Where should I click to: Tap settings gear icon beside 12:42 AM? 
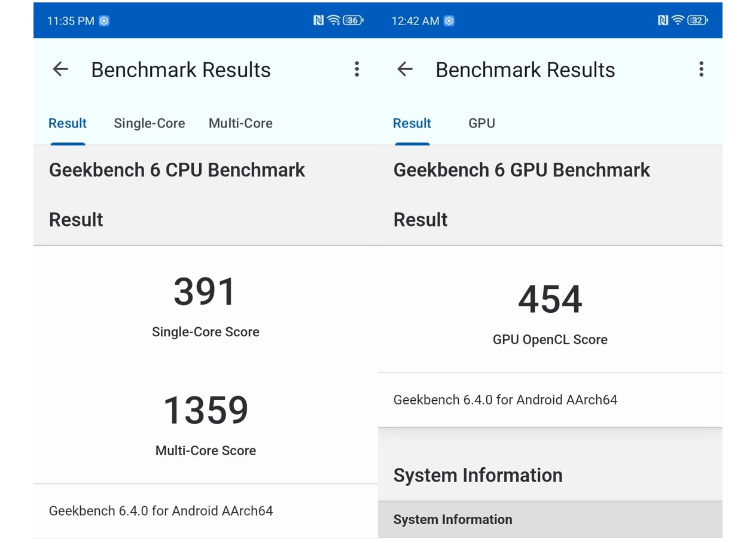449,21
